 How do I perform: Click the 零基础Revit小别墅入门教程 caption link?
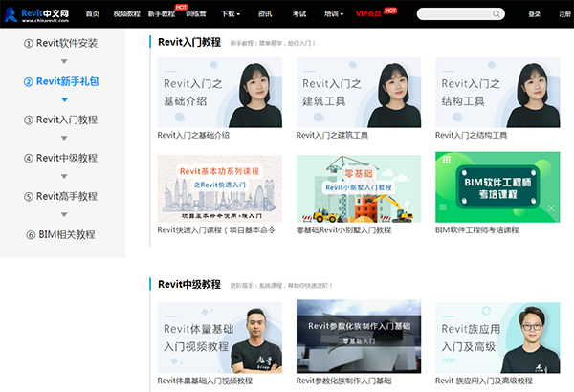343,230
